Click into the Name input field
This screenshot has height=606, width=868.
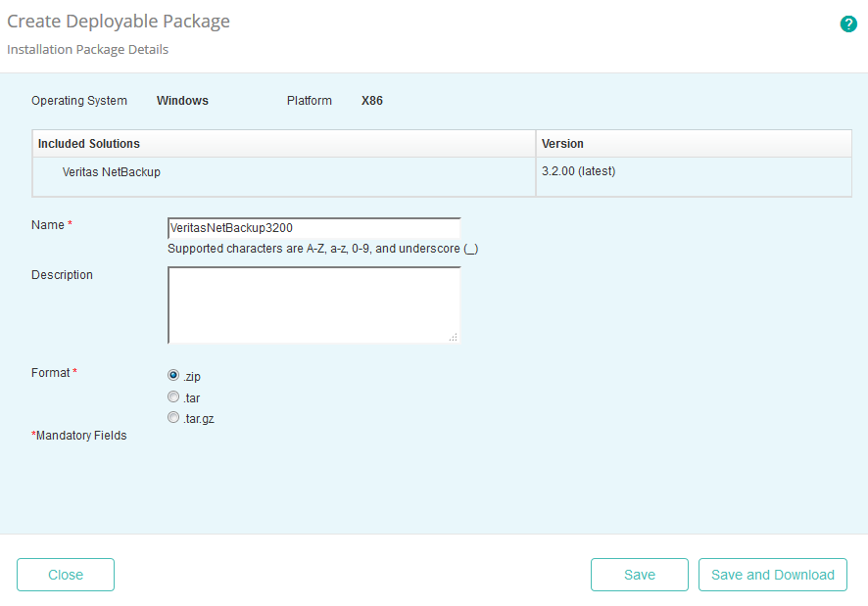coord(313,228)
